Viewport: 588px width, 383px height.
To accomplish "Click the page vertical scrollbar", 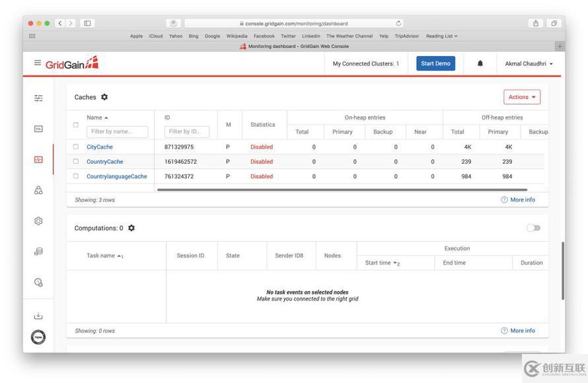I will click(x=563, y=271).
